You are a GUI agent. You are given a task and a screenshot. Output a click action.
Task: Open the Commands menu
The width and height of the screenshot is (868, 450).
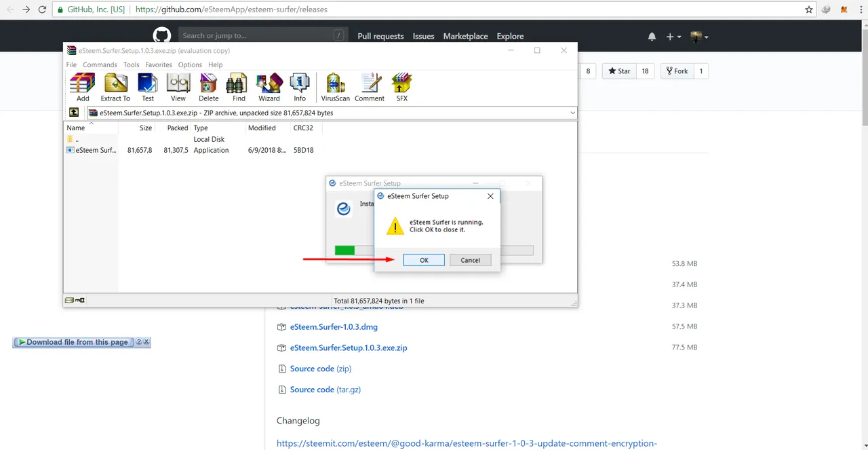click(100, 64)
